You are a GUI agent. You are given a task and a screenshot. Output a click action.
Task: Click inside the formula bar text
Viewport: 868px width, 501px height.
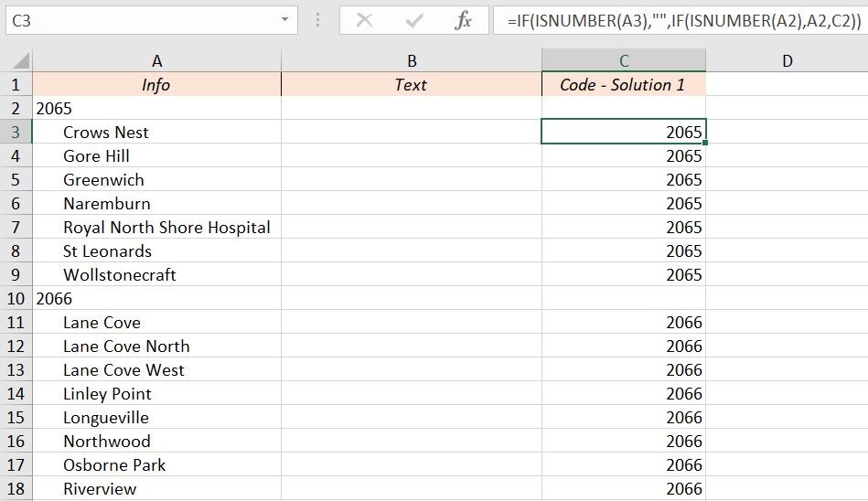(683, 21)
